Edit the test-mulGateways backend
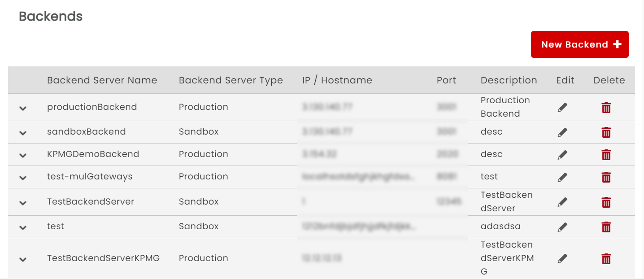 562,177
